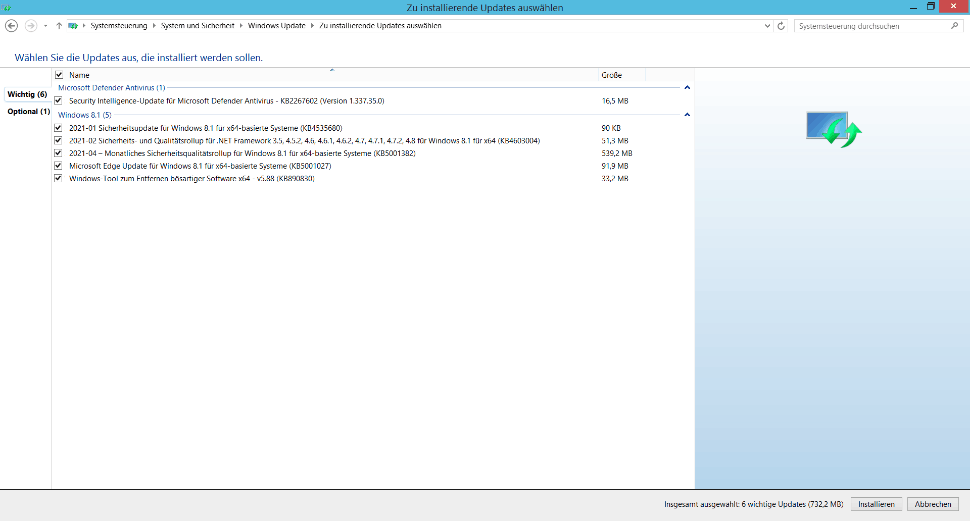The width and height of the screenshot is (970, 523).
Task: Select Security Intelligence-Update row text
Action: pos(226,101)
